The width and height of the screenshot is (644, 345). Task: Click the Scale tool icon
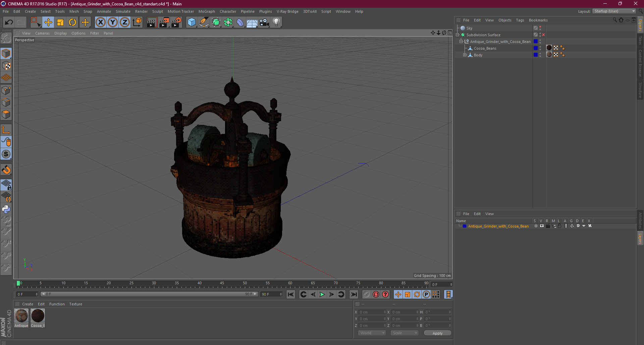point(60,22)
